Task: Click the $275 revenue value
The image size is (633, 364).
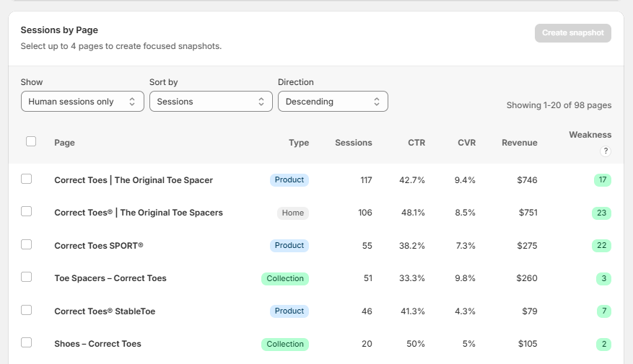Action: tap(527, 246)
